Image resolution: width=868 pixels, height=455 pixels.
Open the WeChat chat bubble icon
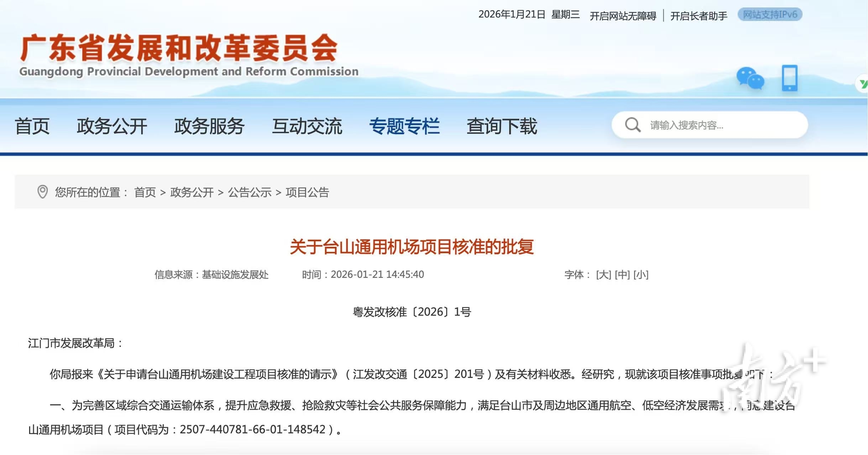coord(750,78)
